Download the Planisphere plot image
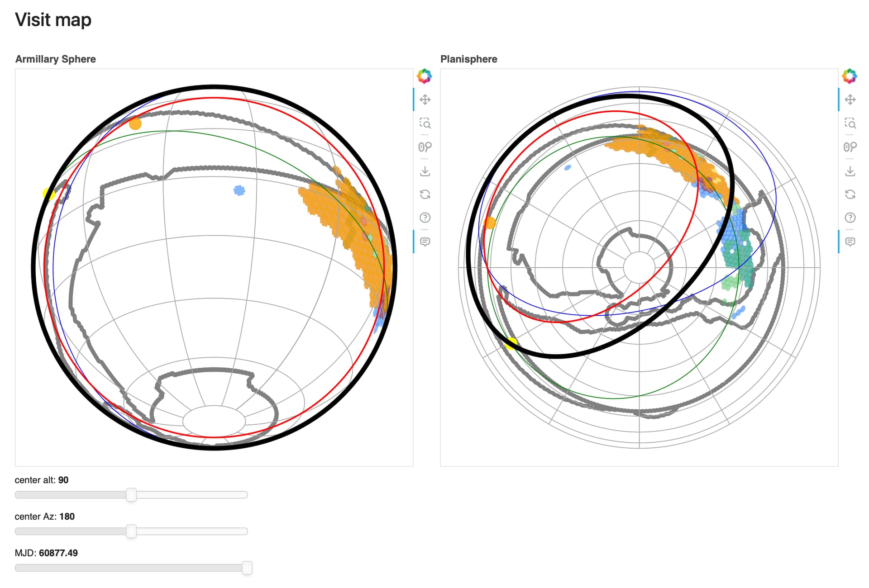This screenshot has width=869, height=588. coord(850,171)
